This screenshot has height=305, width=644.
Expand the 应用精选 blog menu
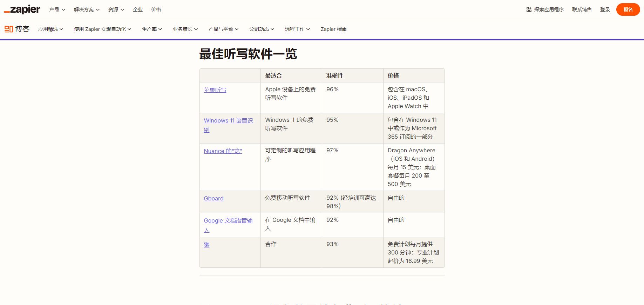pos(50,29)
